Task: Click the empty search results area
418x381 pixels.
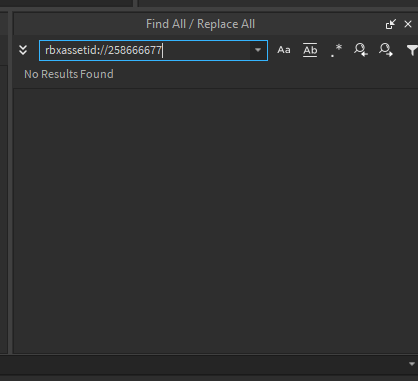Action: tap(215, 221)
